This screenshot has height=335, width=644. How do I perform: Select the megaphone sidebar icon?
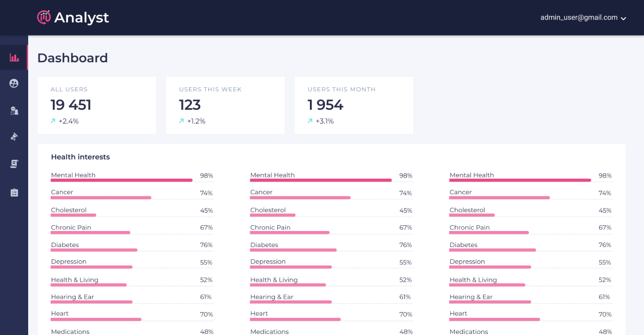(x=14, y=137)
